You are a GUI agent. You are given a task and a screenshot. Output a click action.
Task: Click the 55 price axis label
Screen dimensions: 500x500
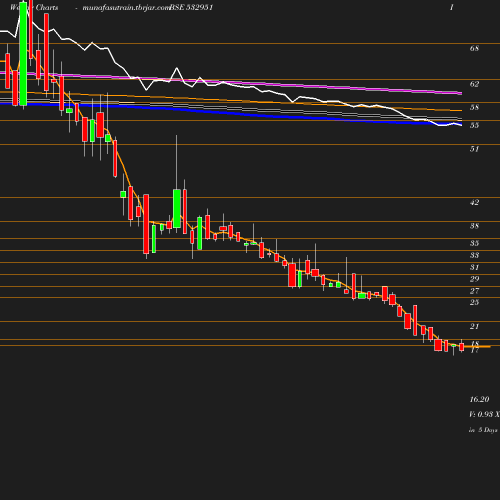(x=474, y=125)
